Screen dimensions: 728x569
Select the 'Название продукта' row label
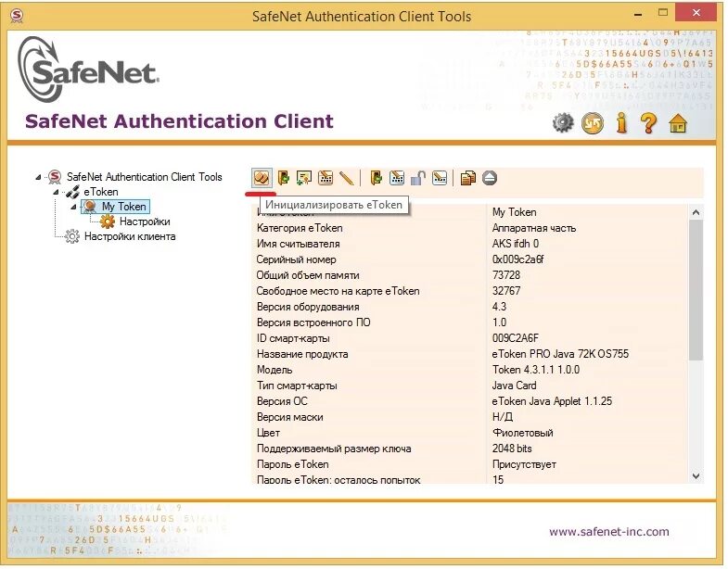pos(302,354)
